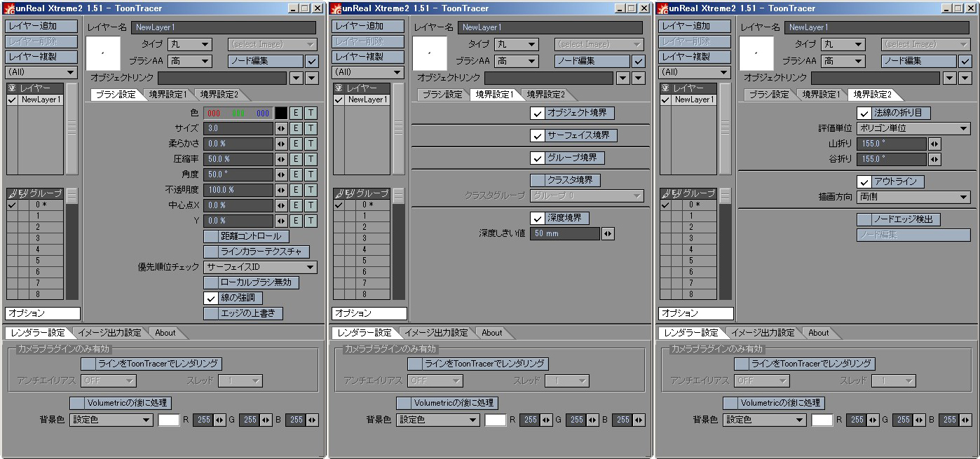The image size is (980, 459).
Task: Click white 背景色 swatch in right window
Action: (x=822, y=420)
